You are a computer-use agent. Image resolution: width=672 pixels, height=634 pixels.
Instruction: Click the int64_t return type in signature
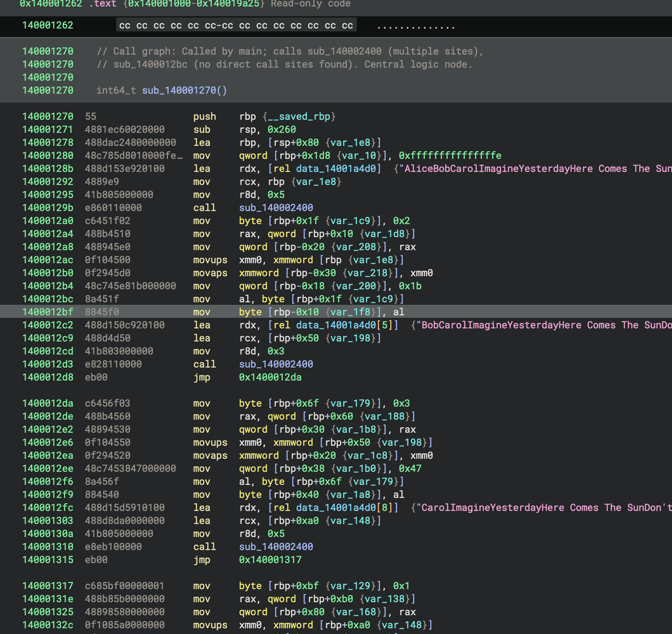tap(116, 90)
